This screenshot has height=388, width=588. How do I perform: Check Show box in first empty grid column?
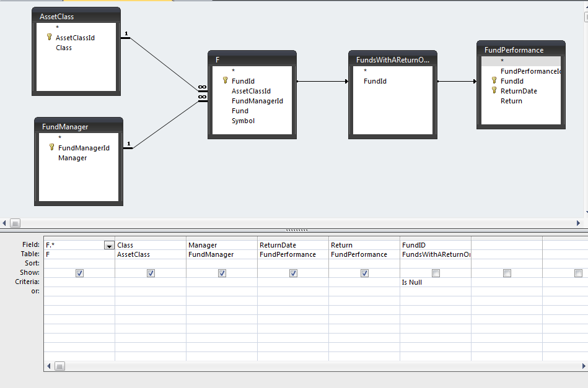tap(507, 274)
